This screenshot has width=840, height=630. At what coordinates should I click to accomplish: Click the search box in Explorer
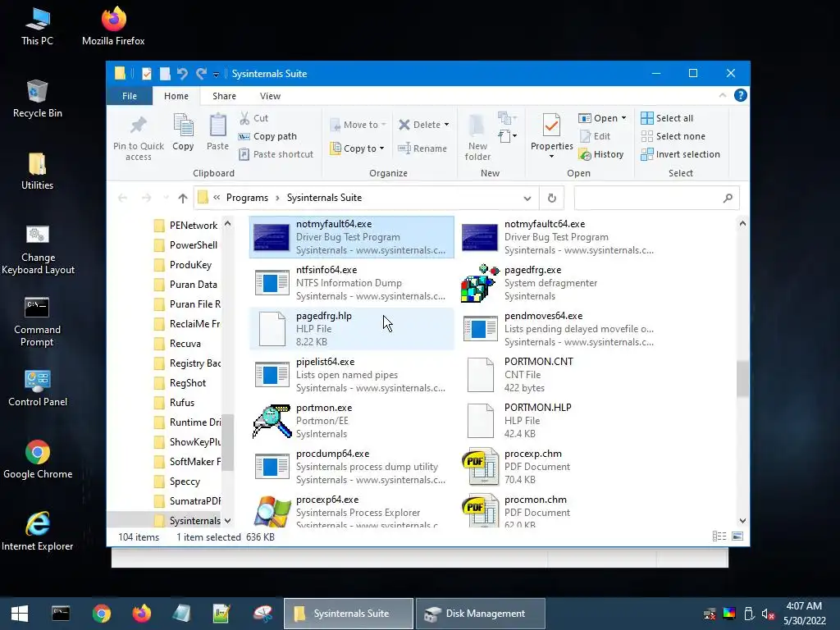click(656, 199)
